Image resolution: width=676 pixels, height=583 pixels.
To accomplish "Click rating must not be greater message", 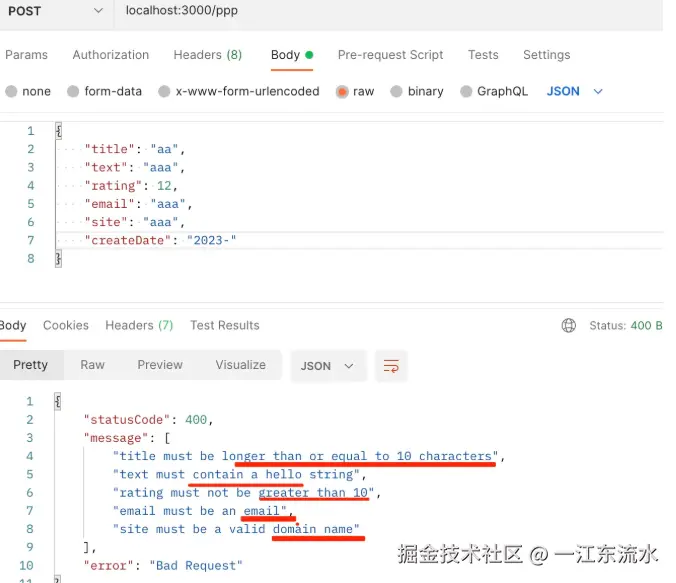I will 247,493.
